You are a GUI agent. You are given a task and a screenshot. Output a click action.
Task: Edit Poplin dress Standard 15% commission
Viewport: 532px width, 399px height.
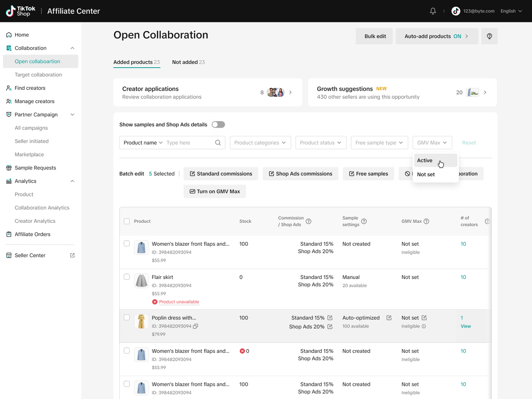[x=330, y=318]
